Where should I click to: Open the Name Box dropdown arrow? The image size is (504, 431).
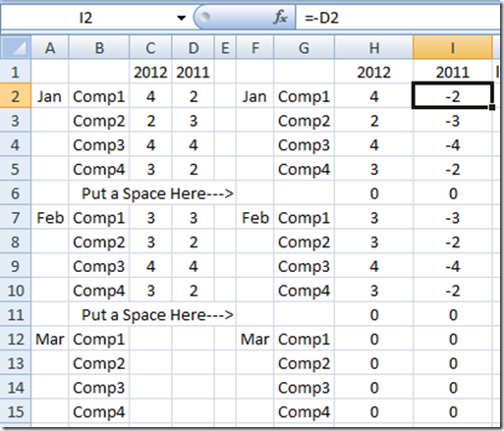tap(181, 18)
